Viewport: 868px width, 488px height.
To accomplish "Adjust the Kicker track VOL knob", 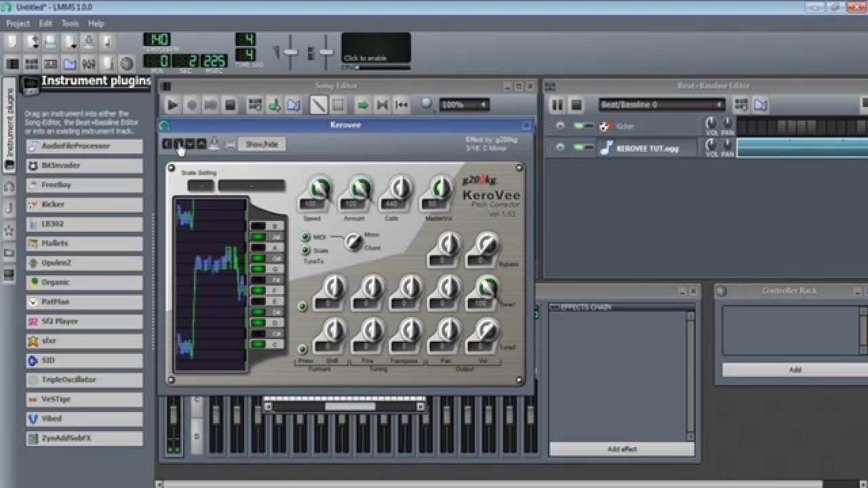I will (x=711, y=123).
